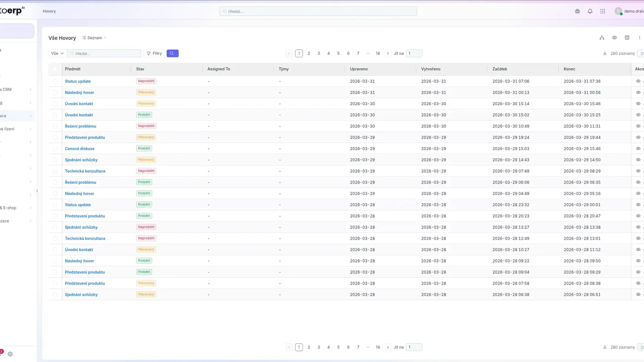Go to page 5 in top pagination

pyautogui.click(x=338, y=53)
